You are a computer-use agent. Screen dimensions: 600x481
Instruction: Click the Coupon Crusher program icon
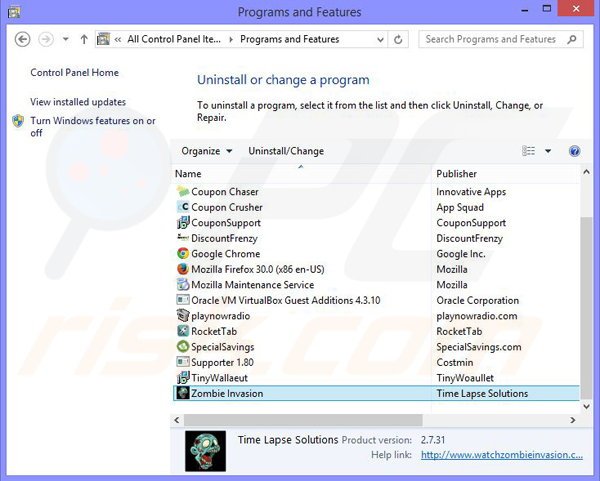[x=183, y=207]
